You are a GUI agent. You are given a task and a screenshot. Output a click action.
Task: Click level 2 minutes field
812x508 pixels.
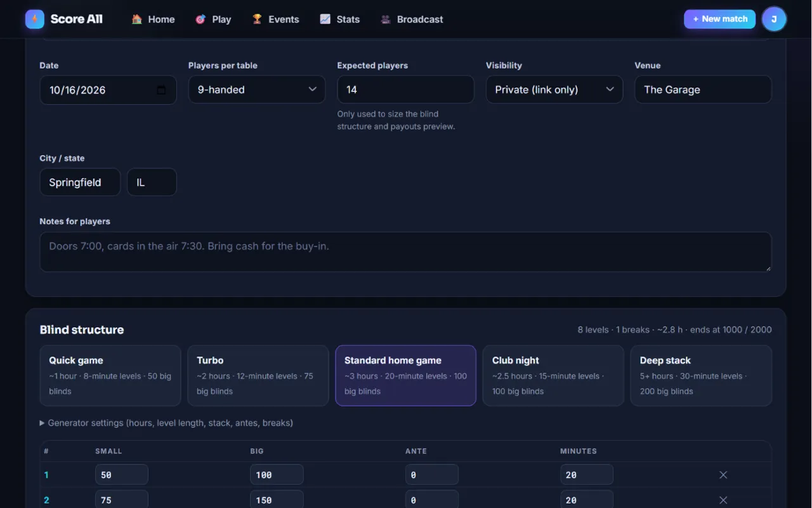tap(587, 499)
